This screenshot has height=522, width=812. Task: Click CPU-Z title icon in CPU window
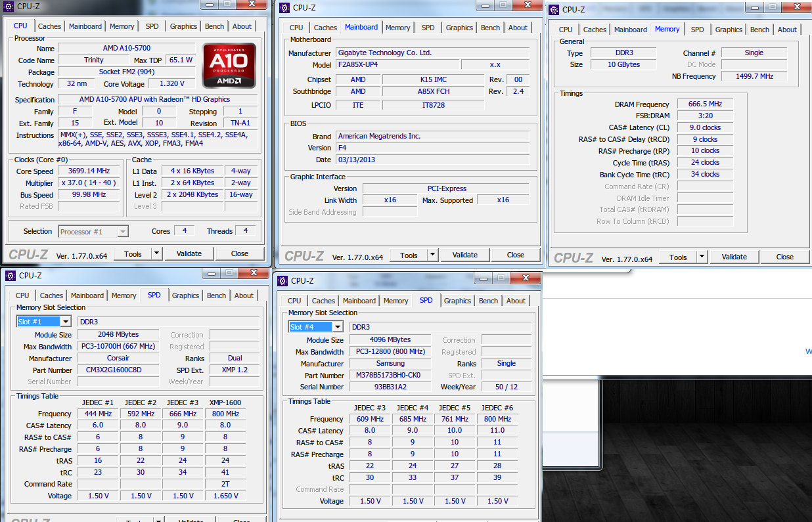point(10,6)
